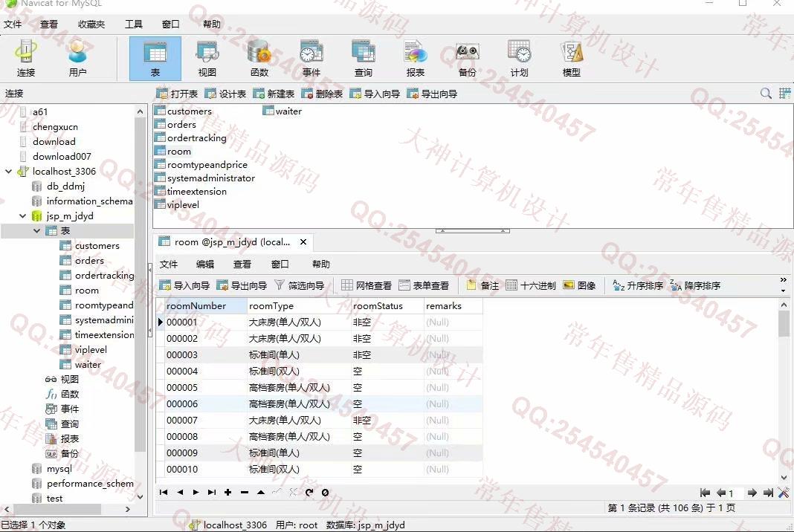
Task: Switch to 表单查看 form view
Action: [424, 285]
